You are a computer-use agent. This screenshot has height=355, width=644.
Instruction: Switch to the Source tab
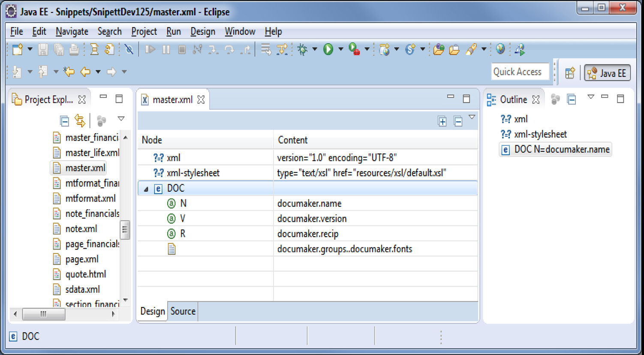coord(183,311)
